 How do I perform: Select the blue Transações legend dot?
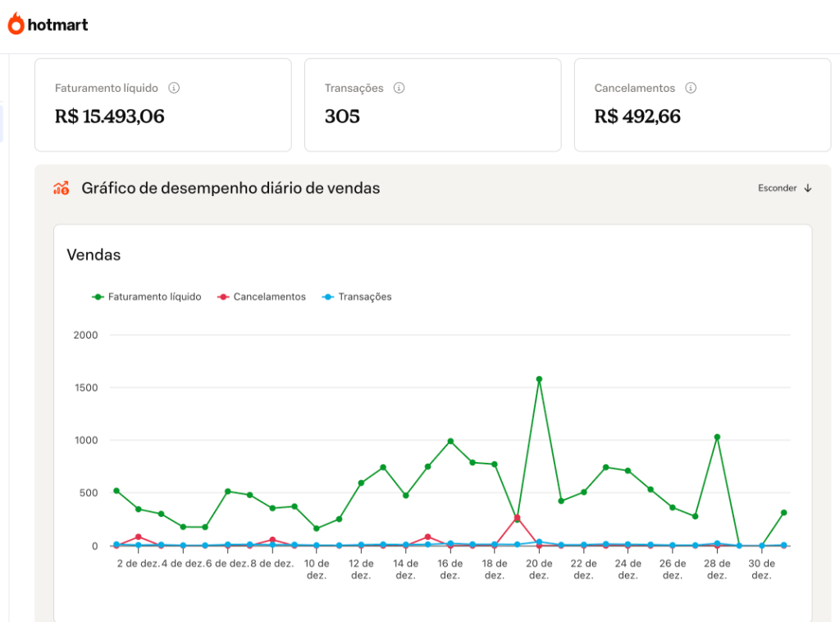(x=326, y=296)
